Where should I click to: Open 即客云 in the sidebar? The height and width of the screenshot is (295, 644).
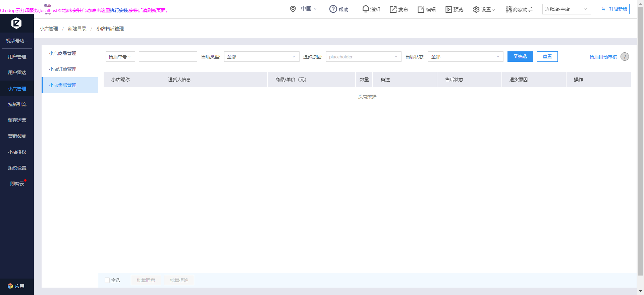tap(17, 184)
